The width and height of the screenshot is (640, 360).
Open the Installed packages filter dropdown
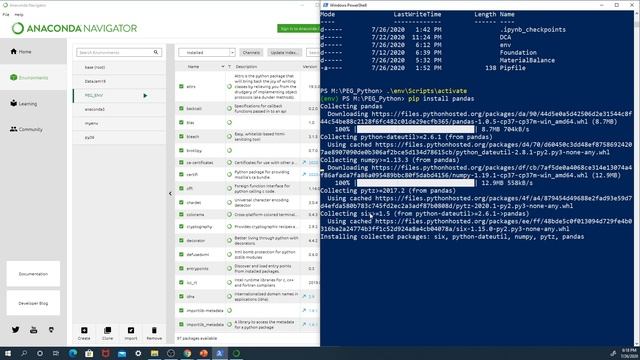207,52
